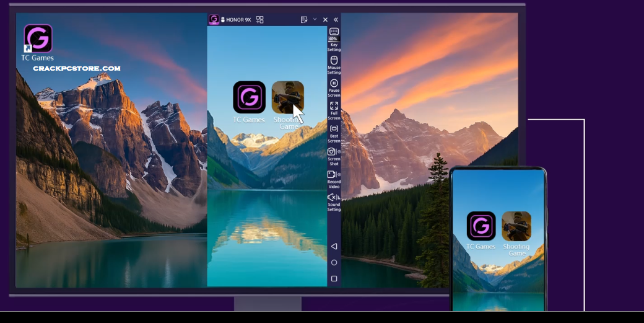This screenshot has height=323, width=644.
Task: Toggle the muted Sound Setting speaker icon
Action: (332, 197)
